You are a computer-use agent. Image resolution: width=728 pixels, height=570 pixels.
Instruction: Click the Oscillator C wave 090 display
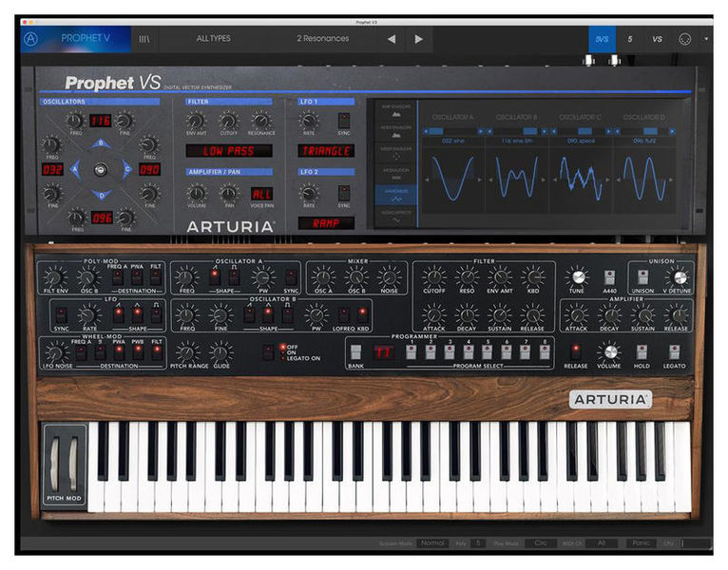tap(149, 169)
